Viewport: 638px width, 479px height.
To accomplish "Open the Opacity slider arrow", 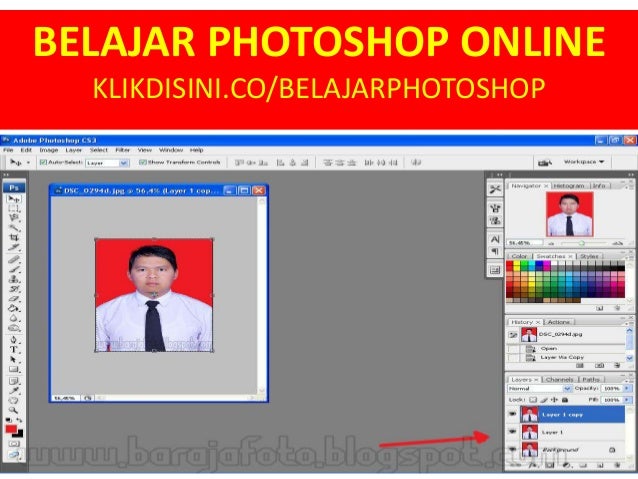I will (627, 389).
